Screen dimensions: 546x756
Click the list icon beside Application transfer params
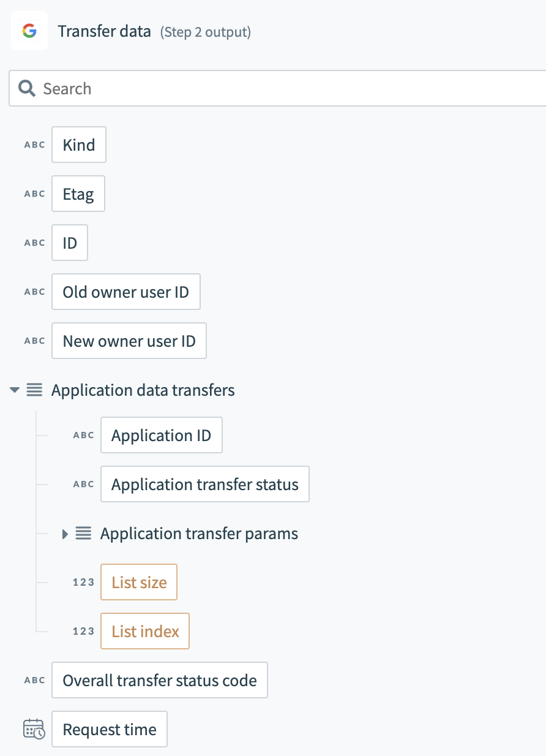[x=83, y=534]
